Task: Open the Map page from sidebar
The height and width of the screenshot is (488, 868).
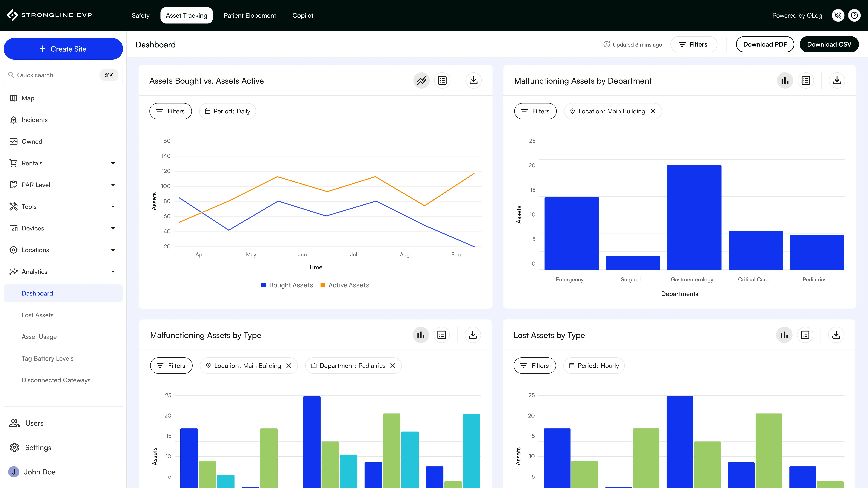Action: click(63, 98)
